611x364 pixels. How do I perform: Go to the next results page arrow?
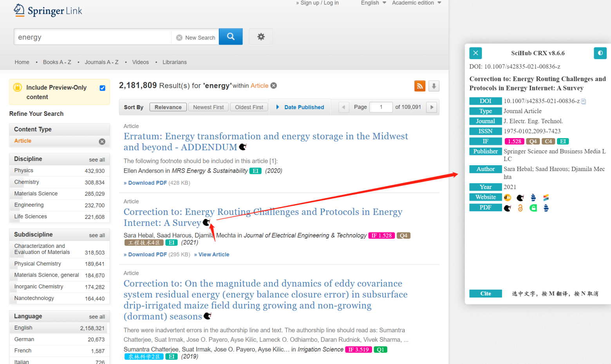click(432, 107)
